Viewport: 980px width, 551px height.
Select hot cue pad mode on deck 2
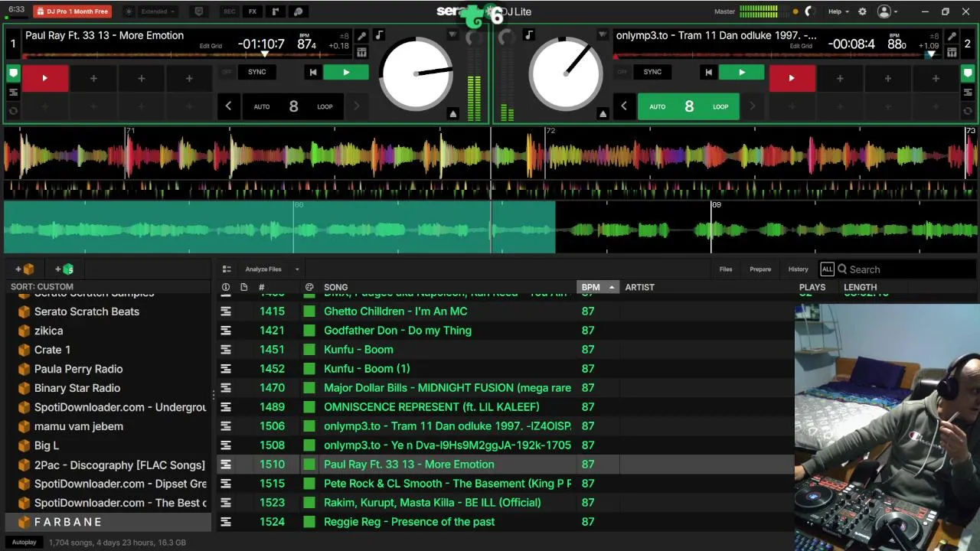[x=967, y=73]
